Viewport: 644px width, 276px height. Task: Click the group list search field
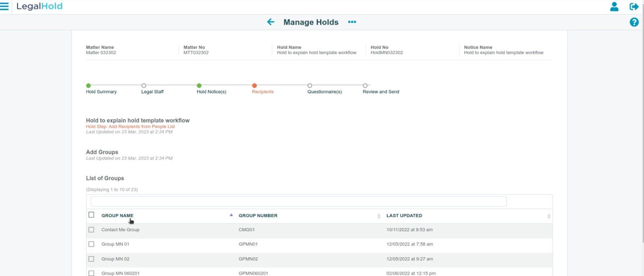coord(298,202)
